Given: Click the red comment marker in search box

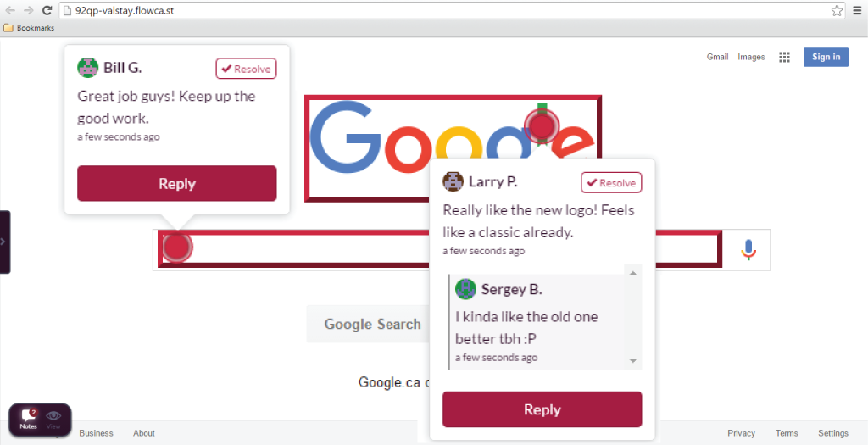Looking at the screenshot, I should coord(176,247).
